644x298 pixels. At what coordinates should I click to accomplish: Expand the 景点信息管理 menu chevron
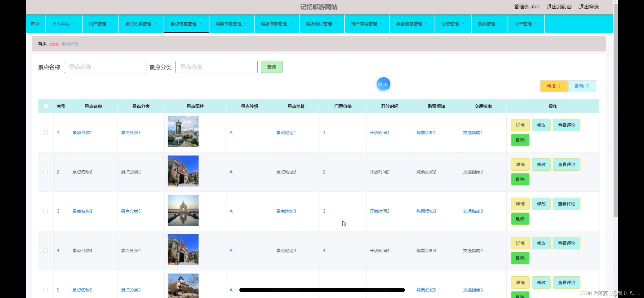click(201, 24)
